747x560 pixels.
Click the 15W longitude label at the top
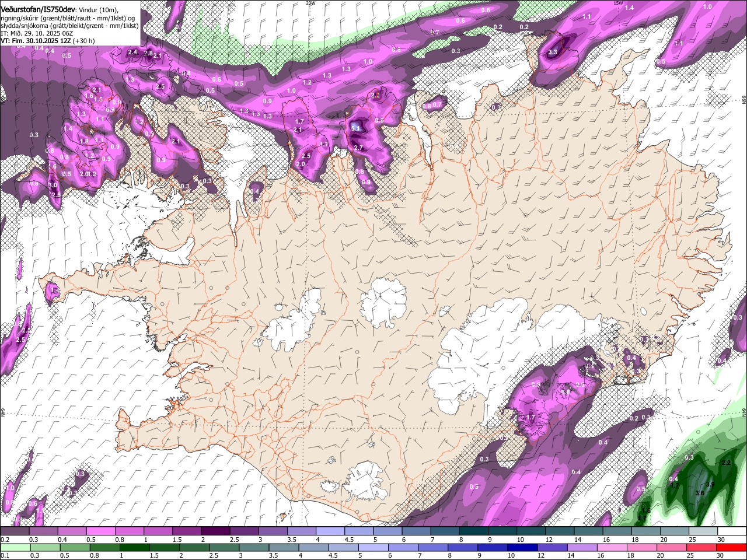[x=619, y=3]
